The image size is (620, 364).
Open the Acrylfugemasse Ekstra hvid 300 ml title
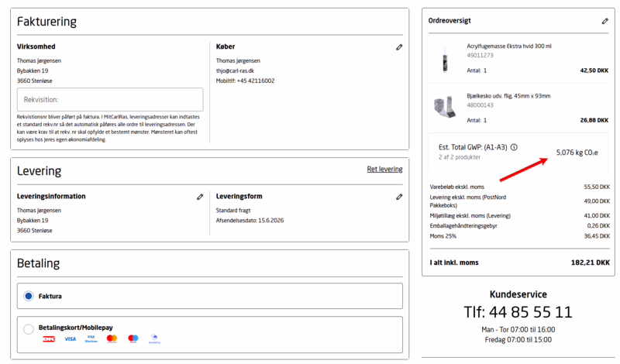pyautogui.click(x=509, y=46)
